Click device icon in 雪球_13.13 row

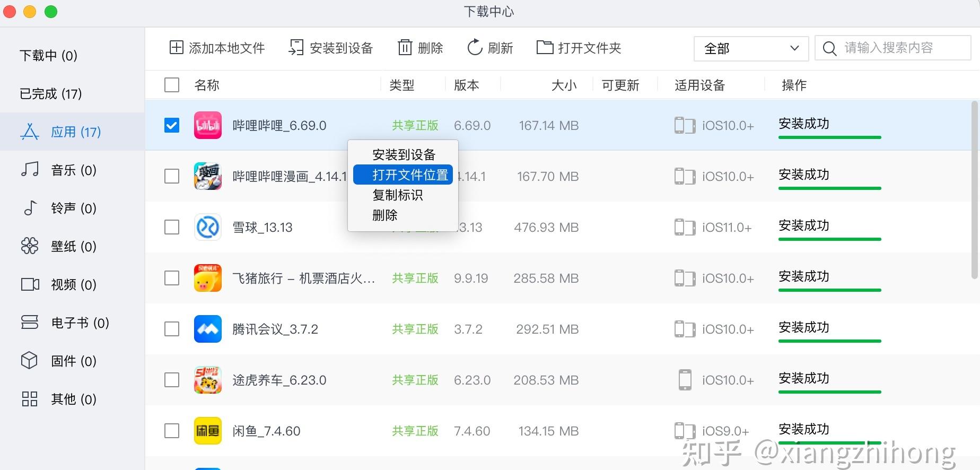(685, 228)
